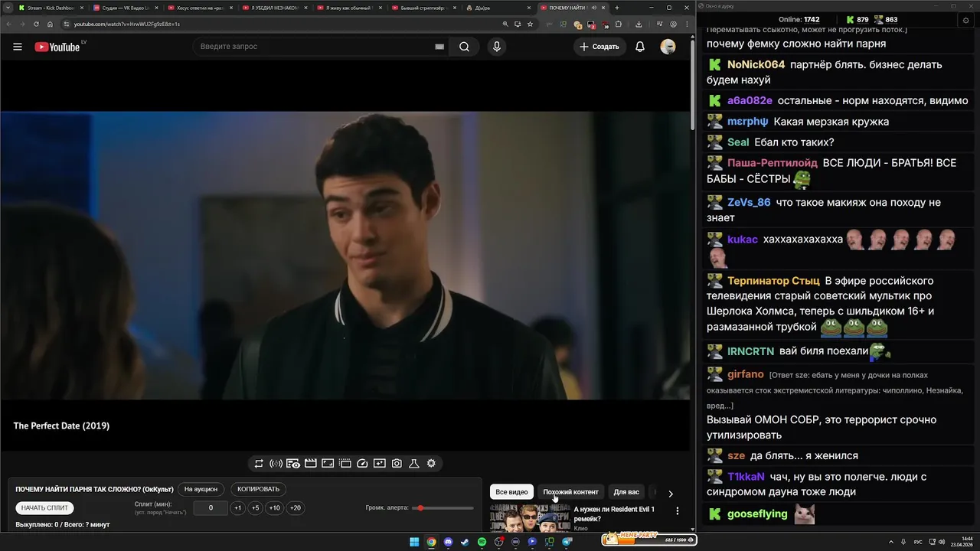Show more filter chips with right chevron
Viewport: 980px width, 551px height.
pos(671,494)
